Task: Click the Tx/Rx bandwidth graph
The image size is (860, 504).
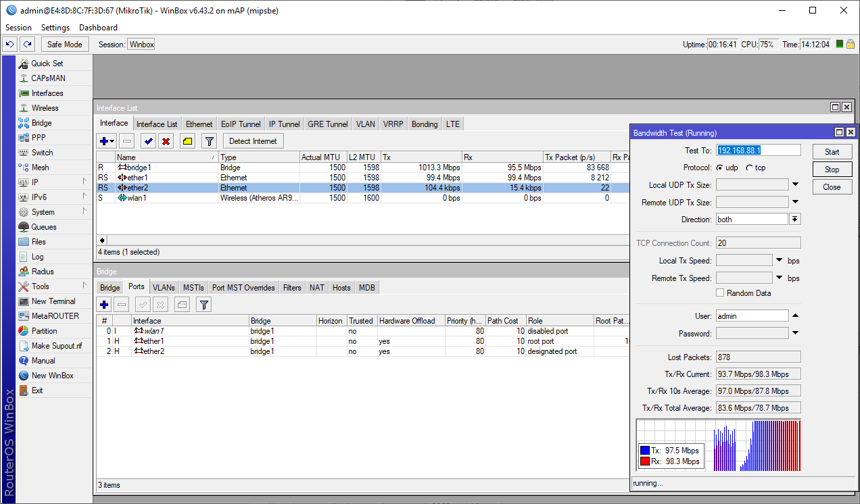Action: pyautogui.click(x=719, y=446)
